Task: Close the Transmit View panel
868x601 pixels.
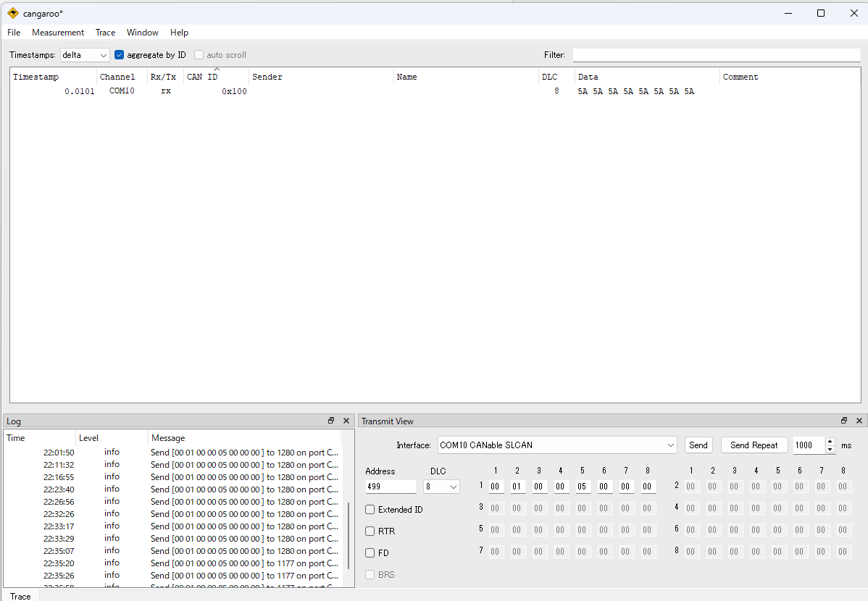Action: 859,420
